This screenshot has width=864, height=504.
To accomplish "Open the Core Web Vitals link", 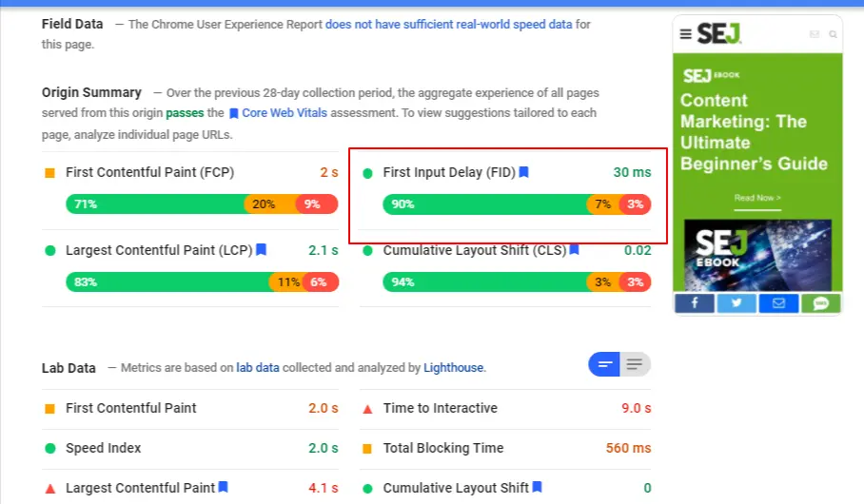I will [x=285, y=113].
